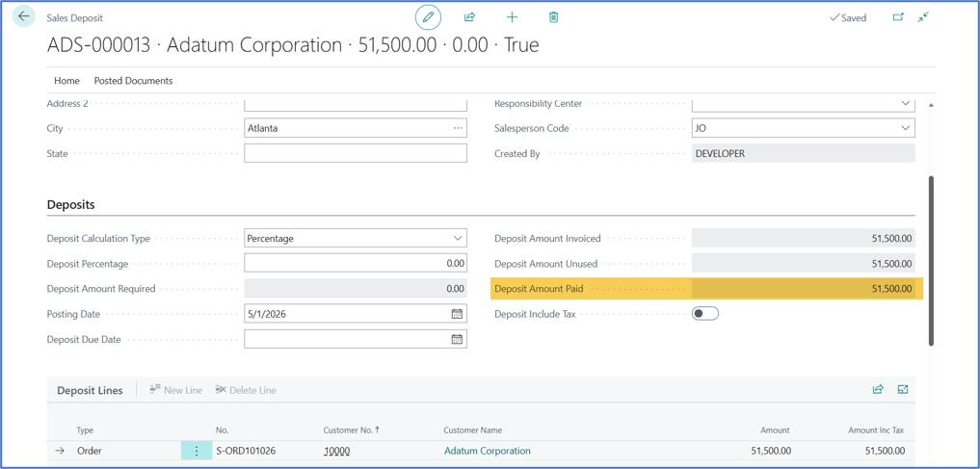Expand the Responsibility Center dropdown
980x469 pixels.
click(906, 104)
